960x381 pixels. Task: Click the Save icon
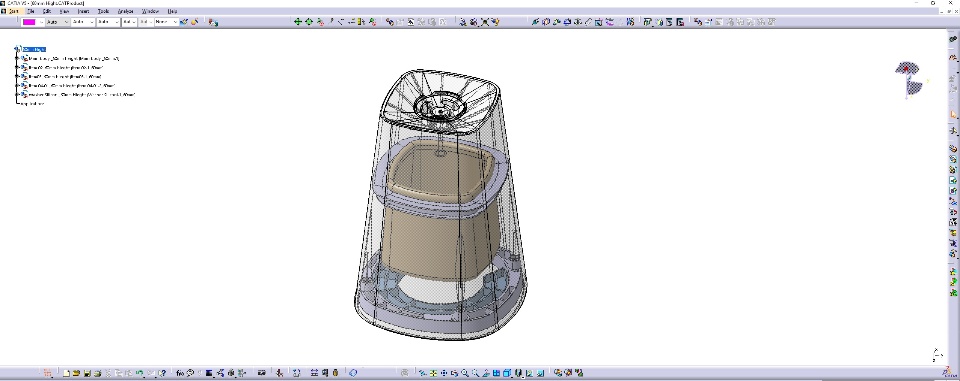(87, 372)
